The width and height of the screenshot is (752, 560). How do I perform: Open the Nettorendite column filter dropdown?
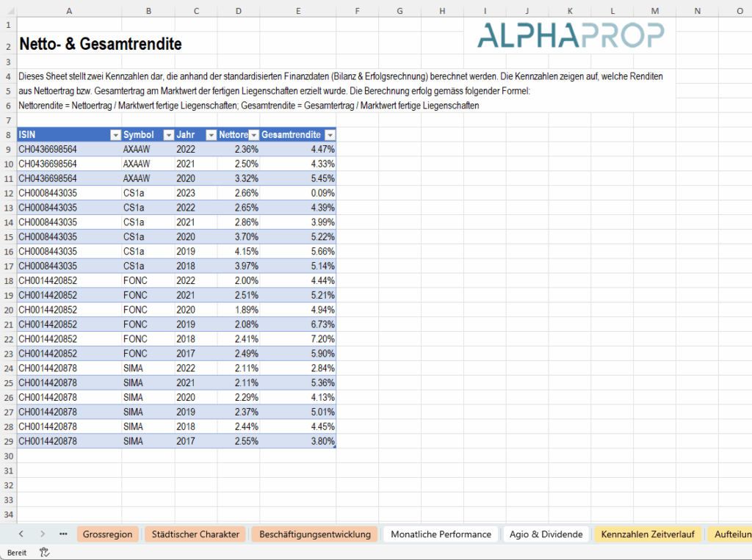pyautogui.click(x=254, y=135)
